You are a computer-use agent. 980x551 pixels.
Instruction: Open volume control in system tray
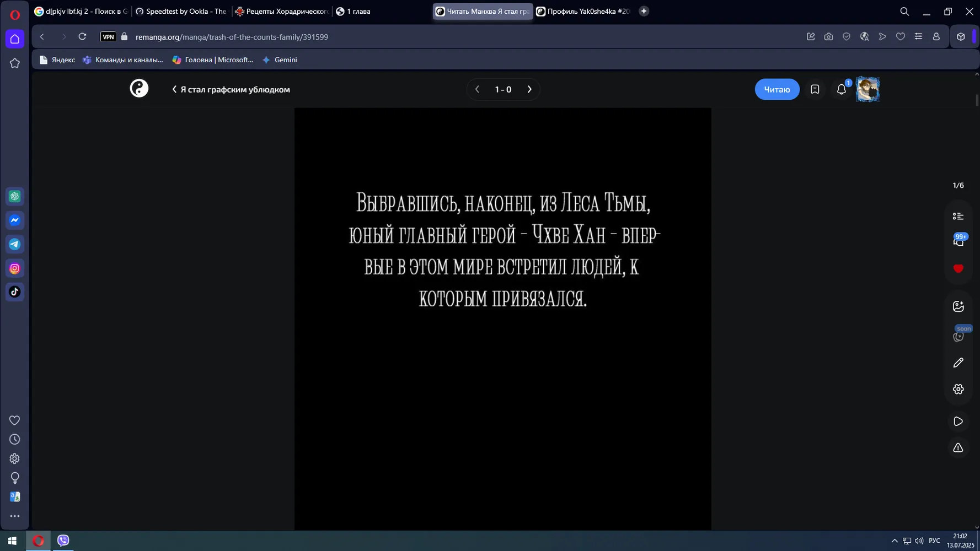[x=919, y=541]
